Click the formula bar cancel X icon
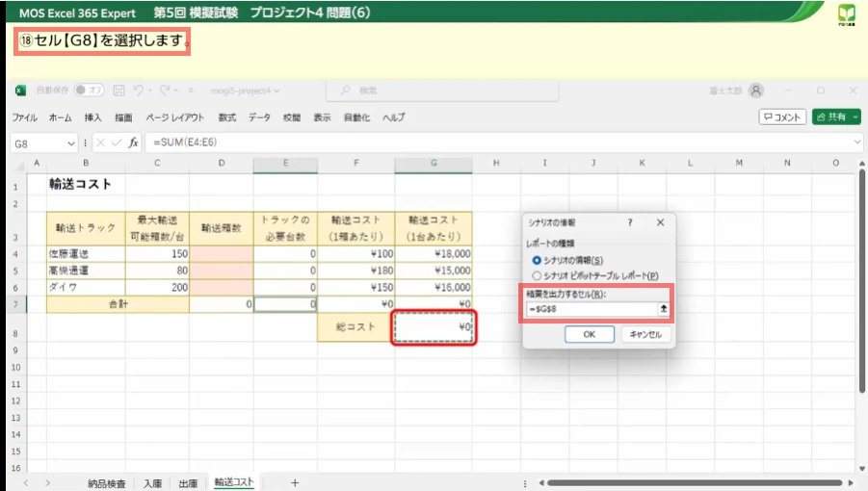This screenshot has width=868, height=491. 100,142
